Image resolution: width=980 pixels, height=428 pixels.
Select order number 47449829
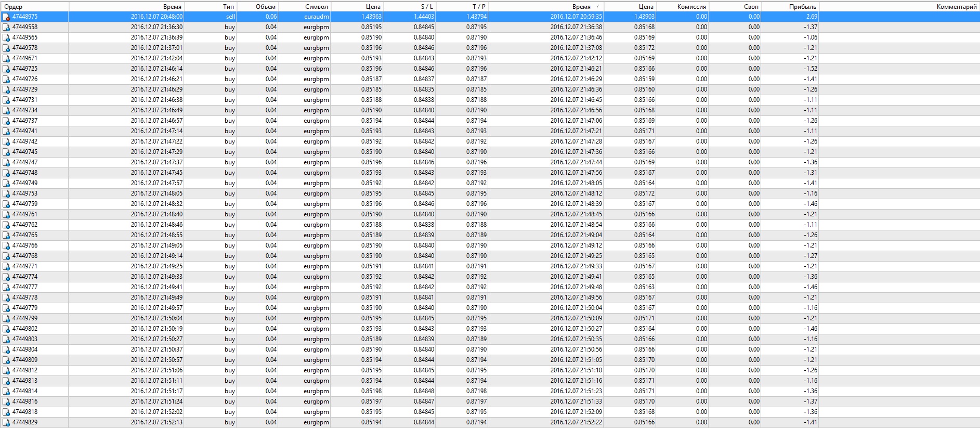(x=25, y=422)
